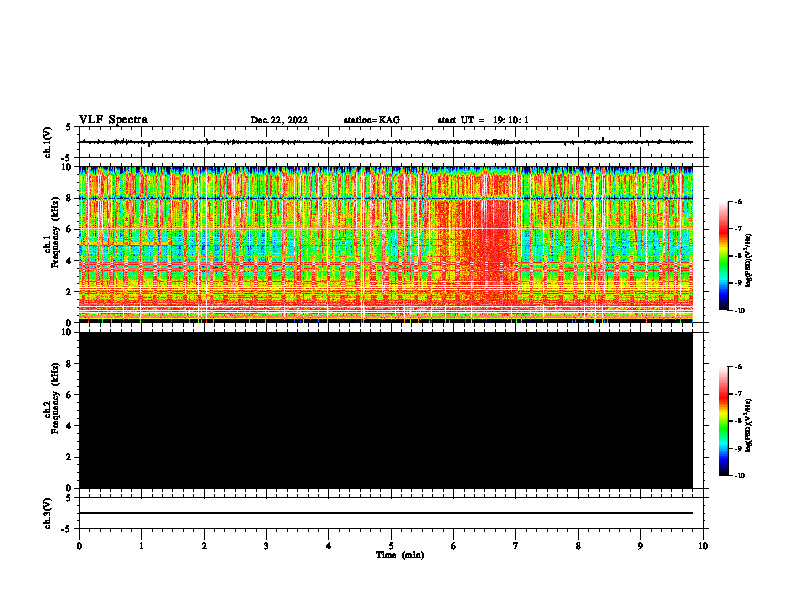
Task: Click the ch.1 "Frequency (kHz)" axis label
Action: tap(55, 232)
